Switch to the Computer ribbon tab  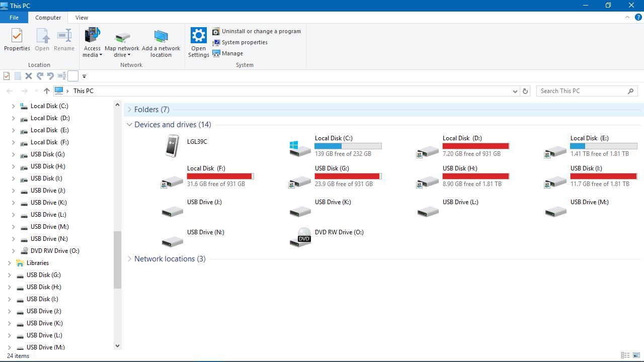[48, 18]
